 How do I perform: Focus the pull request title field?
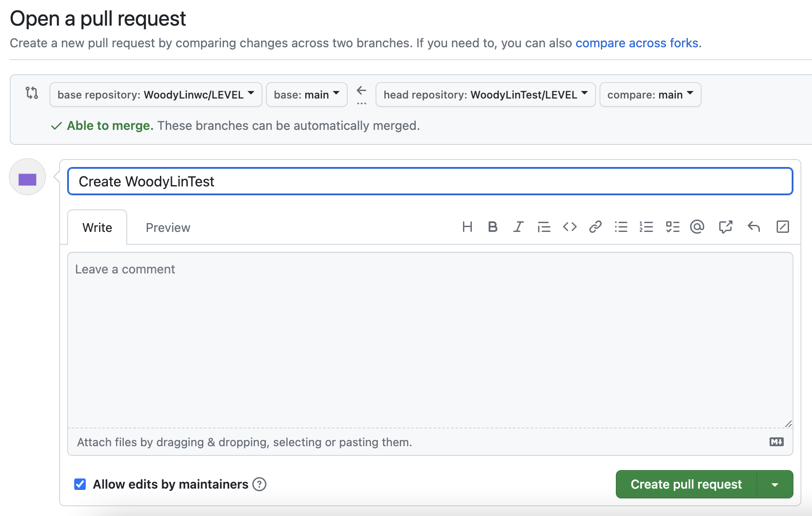tap(430, 181)
